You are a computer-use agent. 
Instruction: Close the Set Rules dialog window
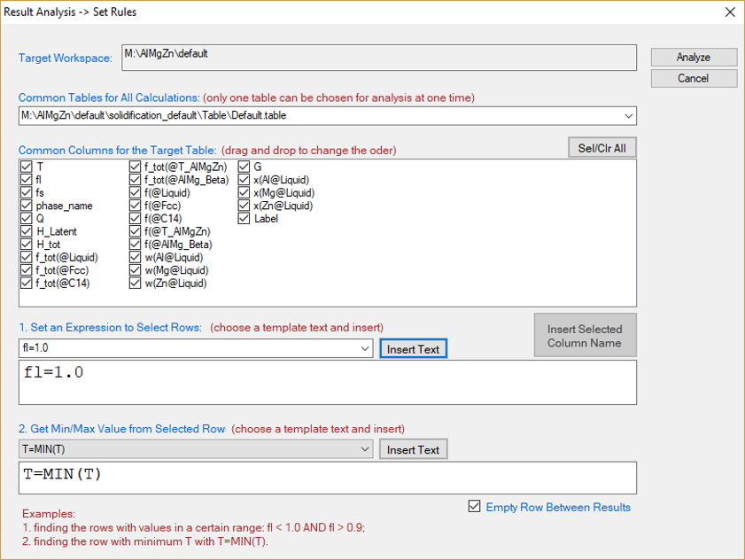pos(729,12)
